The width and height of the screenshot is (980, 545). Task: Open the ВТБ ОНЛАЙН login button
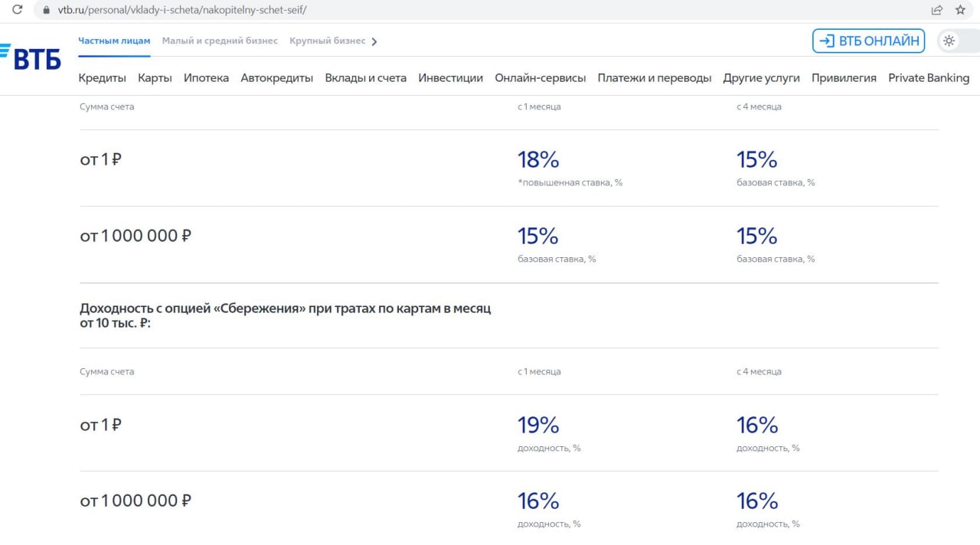click(868, 41)
